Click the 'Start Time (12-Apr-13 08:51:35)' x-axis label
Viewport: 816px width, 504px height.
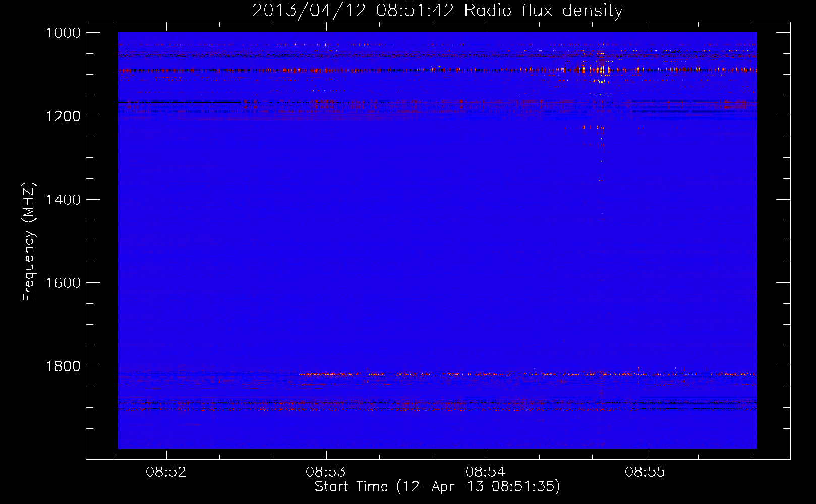click(x=437, y=487)
